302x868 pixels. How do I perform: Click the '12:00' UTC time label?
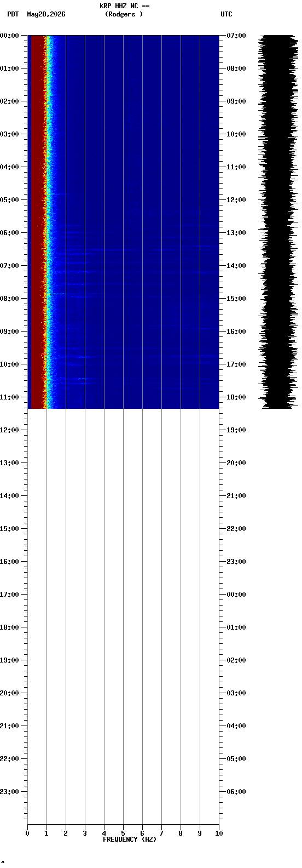pyautogui.click(x=236, y=200)
